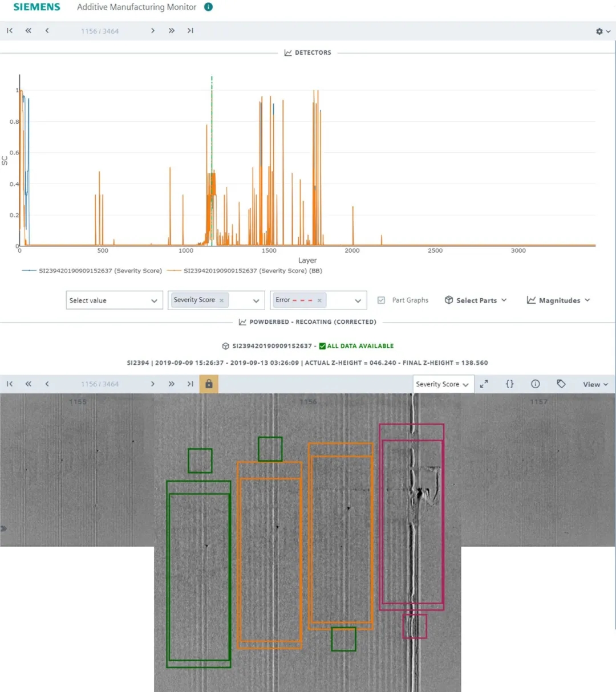The image size is (616, 692).
Task: Remove the Severity Score tag
Action: pyautogui.click(x=222, y=300)
